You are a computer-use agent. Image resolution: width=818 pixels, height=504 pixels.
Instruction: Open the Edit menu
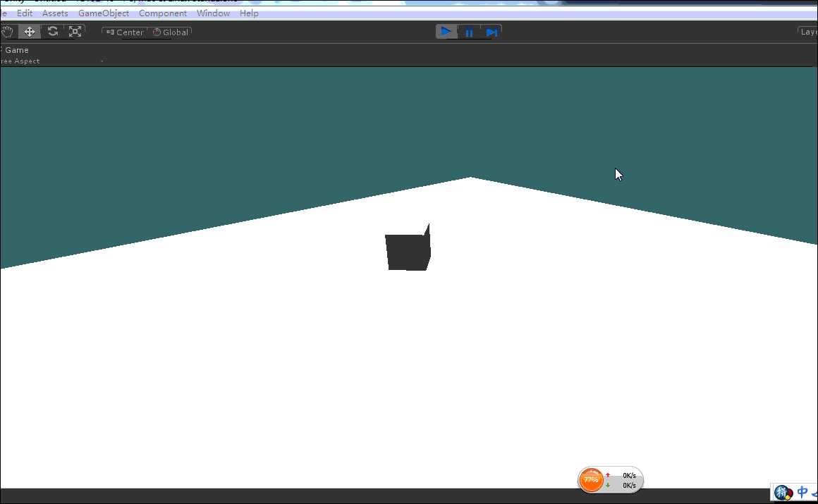(x=25, y=13)
